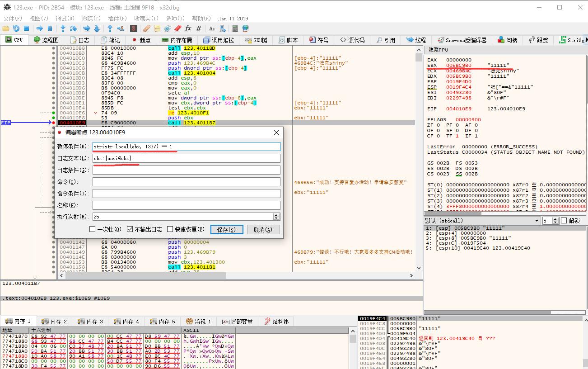Open the 局部变量 tab
This screenshot has width=588, height=369.
pos(237,322)
